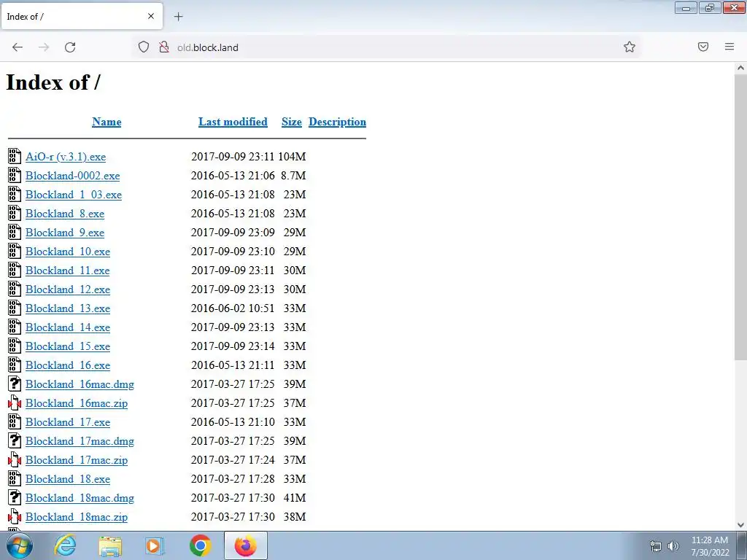The width and height of the screenshot is (747, 560).
Task: Open Blockland_17.exe link
Action: [x=68, y=422]
